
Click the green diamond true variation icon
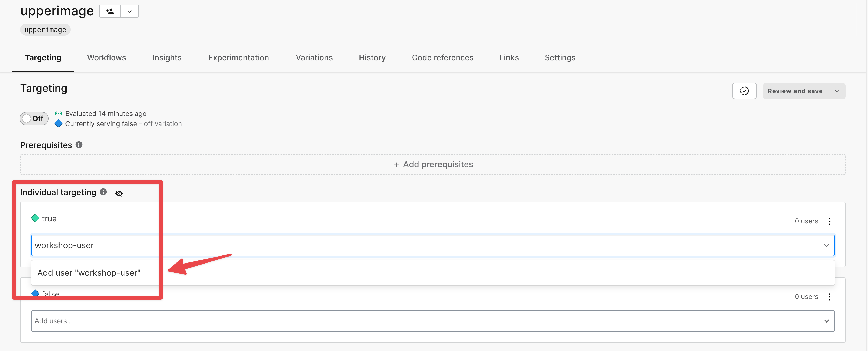pyautogui.click(x=35, y=218)
